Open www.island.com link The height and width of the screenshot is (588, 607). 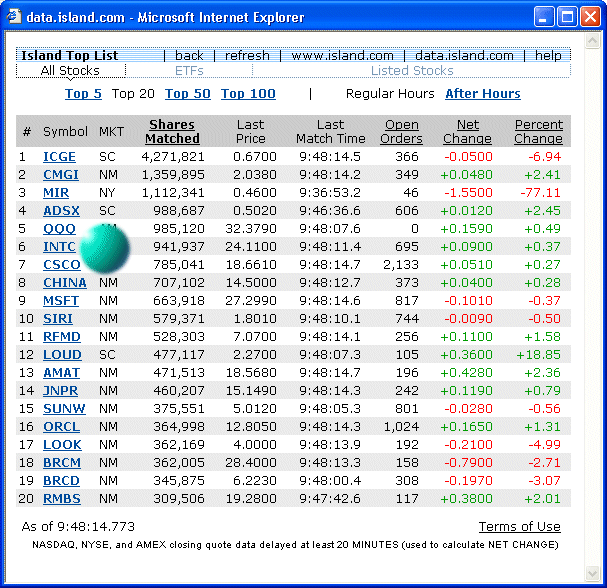[x=342, y=55]
